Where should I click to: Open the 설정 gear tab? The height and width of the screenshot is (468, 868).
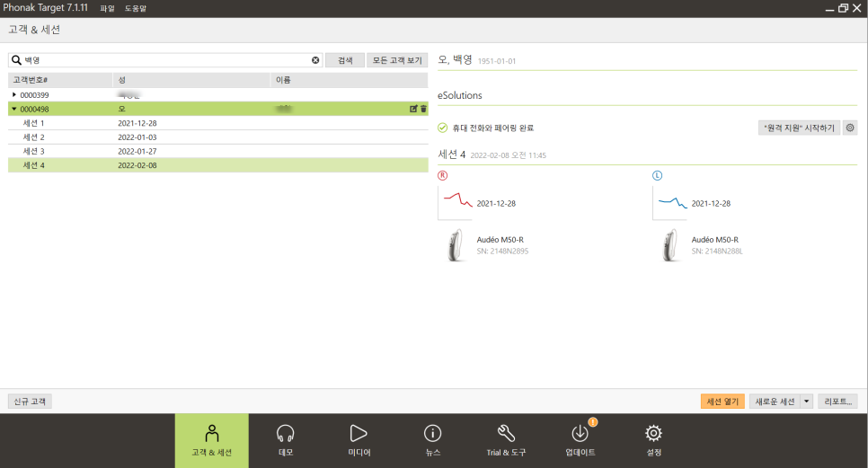tap(653, 441)
